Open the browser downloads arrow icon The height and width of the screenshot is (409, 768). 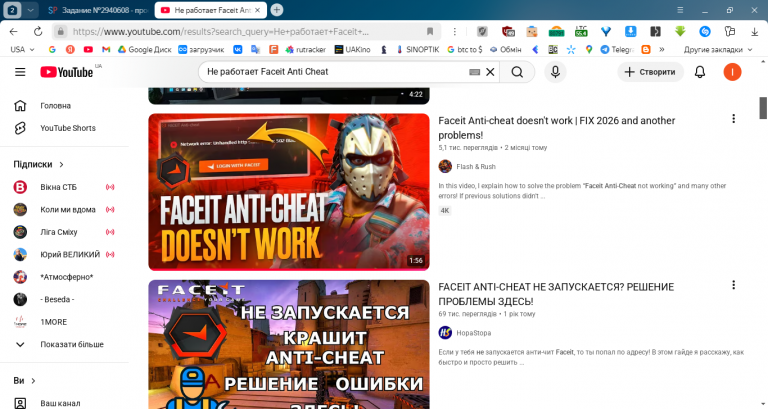pyautogui.click(x=754, y=32)
